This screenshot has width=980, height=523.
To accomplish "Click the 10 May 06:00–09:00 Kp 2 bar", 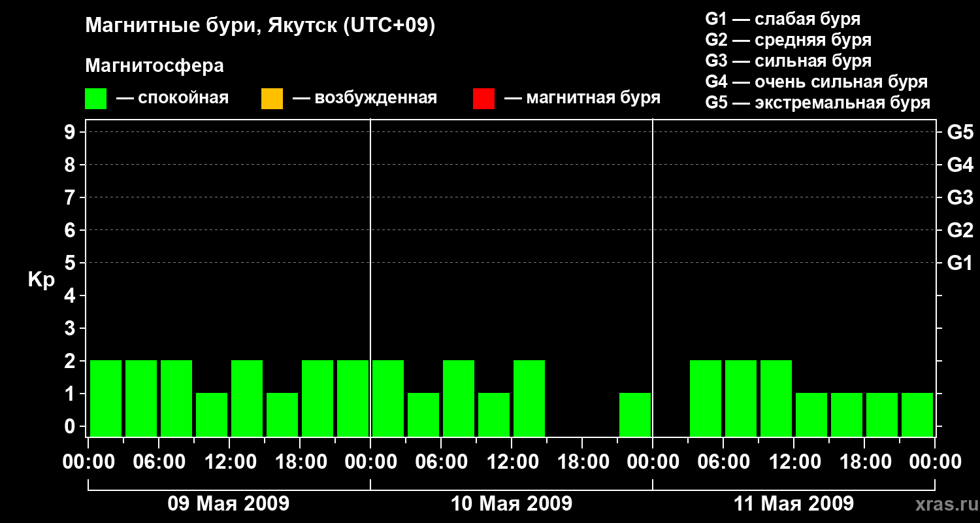I will [459, 398].
